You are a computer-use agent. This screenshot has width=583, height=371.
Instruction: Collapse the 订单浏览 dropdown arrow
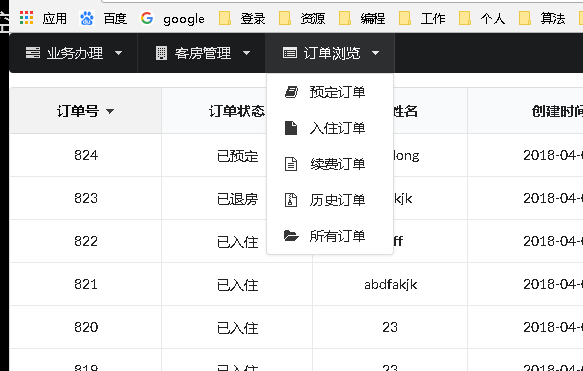[x=376, y=53]
